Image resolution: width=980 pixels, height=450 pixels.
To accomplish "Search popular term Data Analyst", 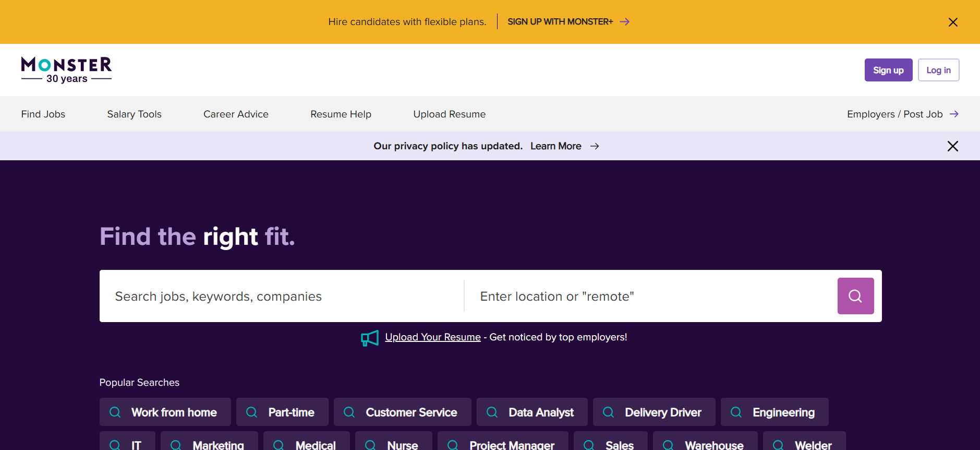I will (532, 412).
